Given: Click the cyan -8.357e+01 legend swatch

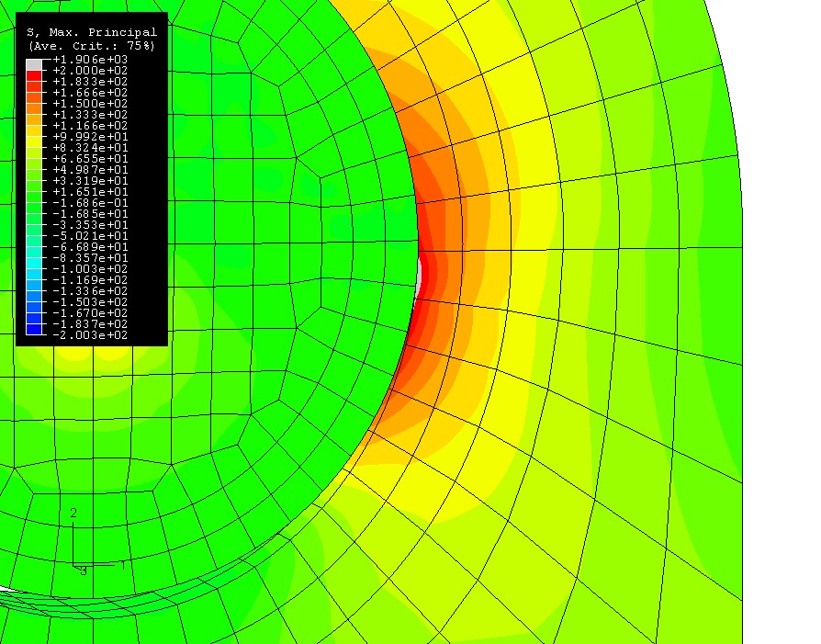Looking at the screenshot, I should pos(34,263).
